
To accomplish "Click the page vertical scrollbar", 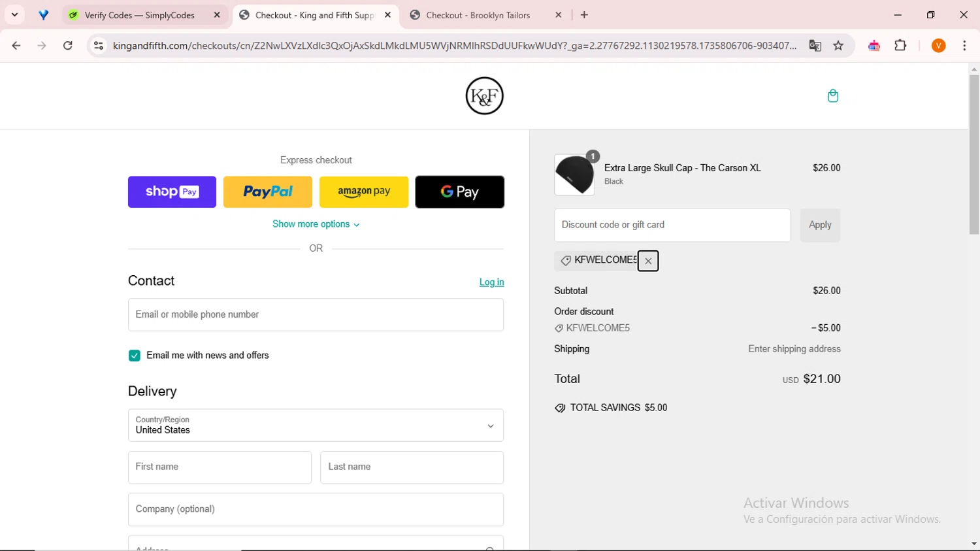I will coord(974,155).
